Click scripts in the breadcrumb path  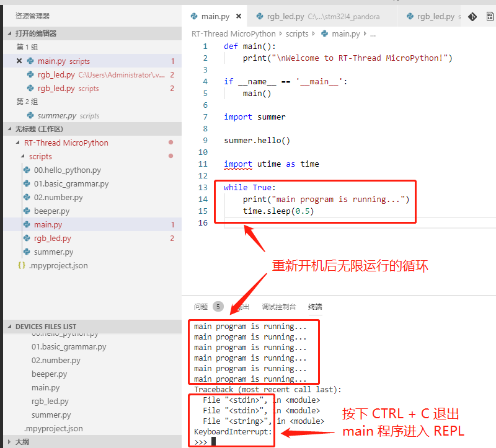[x=297, y=34]
